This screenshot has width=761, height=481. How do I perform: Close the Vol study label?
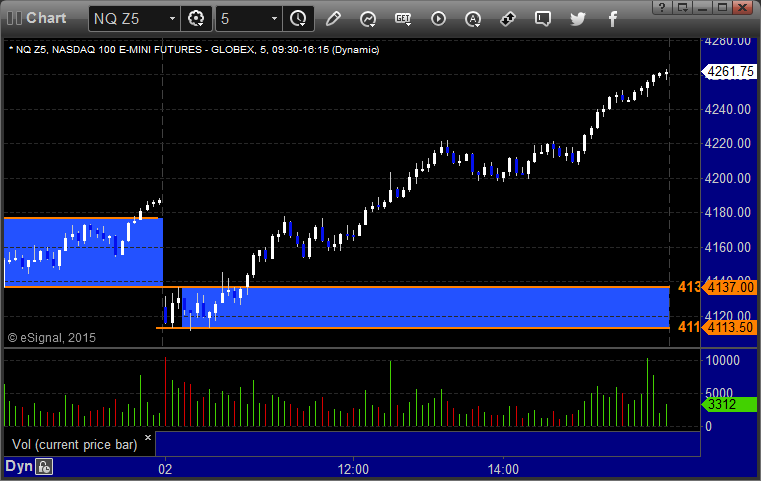[x=148, y=437]
